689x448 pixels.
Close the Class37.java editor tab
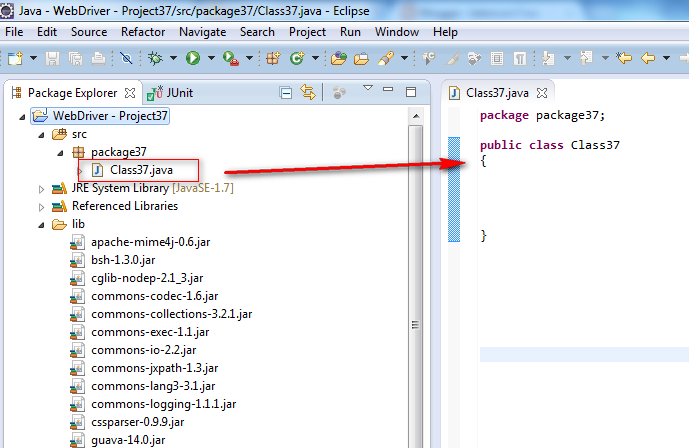[x=542, y=93]
